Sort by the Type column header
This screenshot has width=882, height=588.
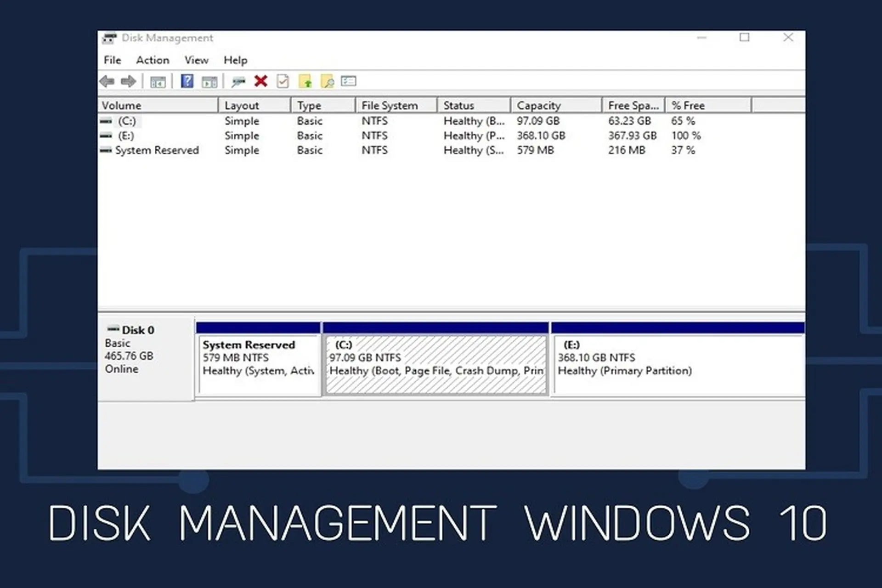point(323,105)
